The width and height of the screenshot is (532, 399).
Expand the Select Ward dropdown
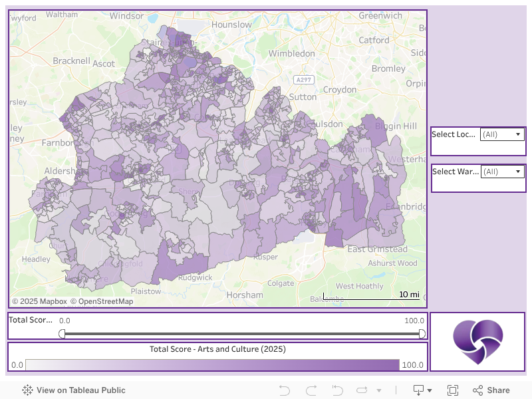502,172
